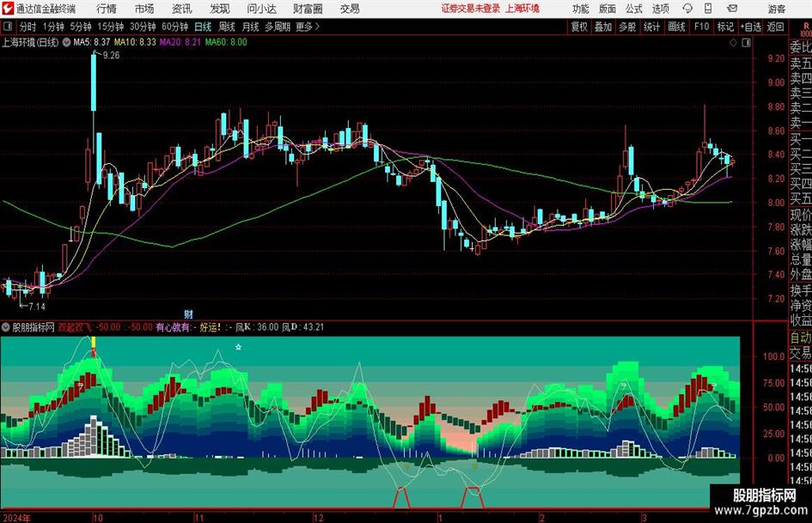Switch to the 月线 monthly period
Image resolution: width=812 pixels, height=523 pixels.
pos(251,27)
